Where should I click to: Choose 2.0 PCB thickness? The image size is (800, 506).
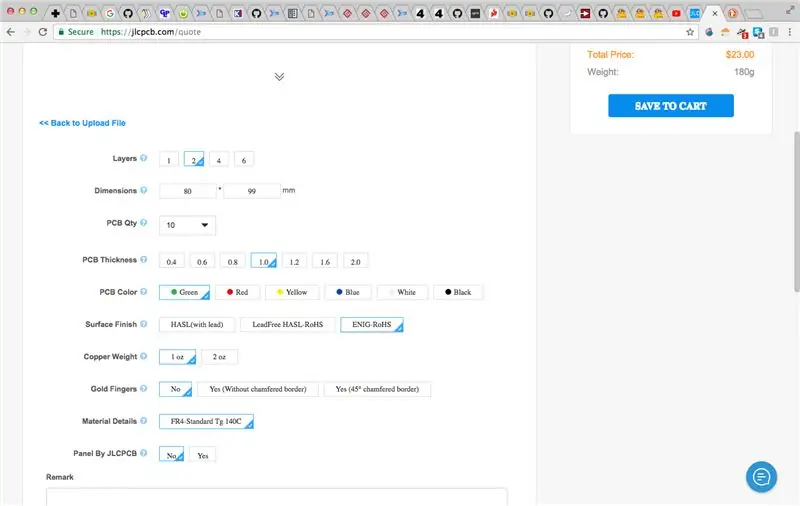coord(356,261)
